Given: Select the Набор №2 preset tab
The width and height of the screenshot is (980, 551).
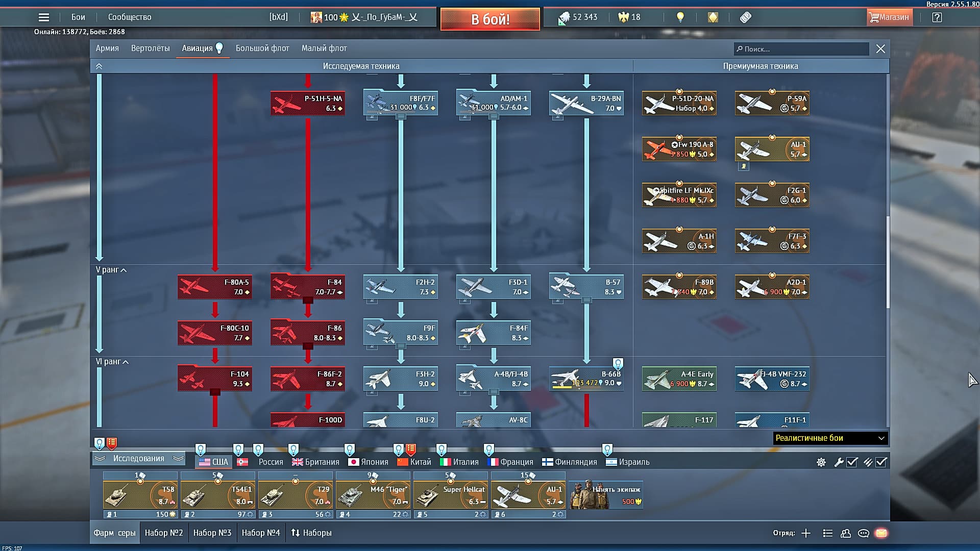Looking at the screenshot, I should tap(163, 533).
